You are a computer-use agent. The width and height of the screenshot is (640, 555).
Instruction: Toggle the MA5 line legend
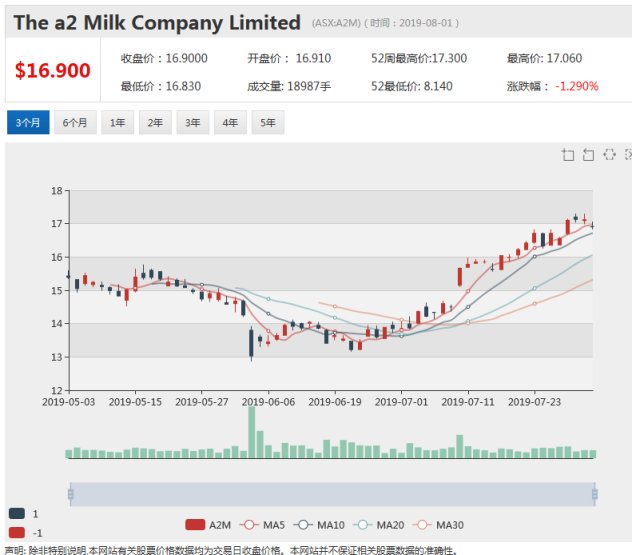(262, 525)
